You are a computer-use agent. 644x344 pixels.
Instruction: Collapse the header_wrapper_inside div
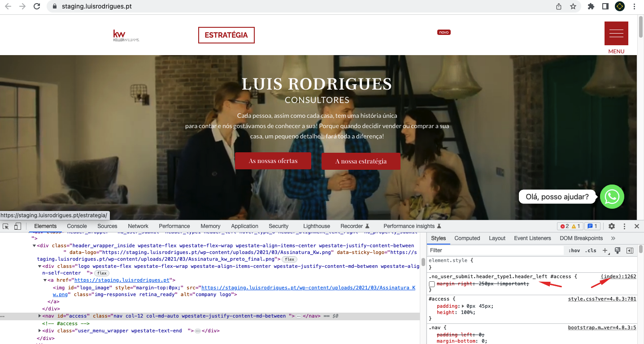tap(34, 245)
